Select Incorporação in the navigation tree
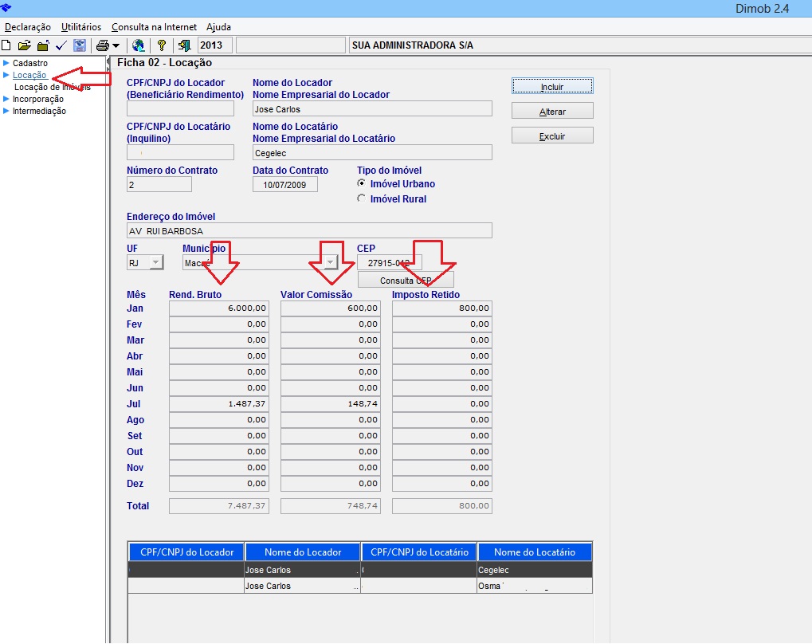The height and width of the screenshot is (644, 812). [38, 99]
